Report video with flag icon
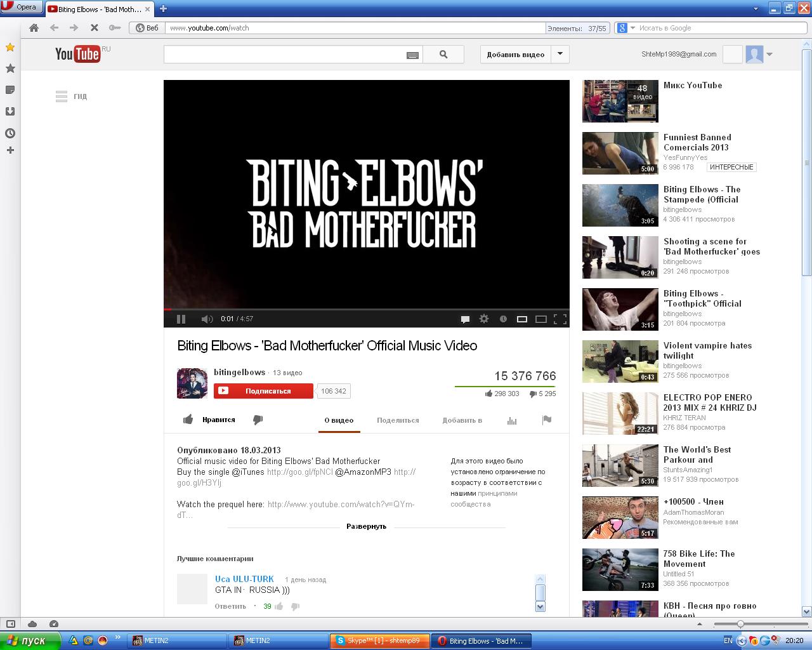This screenshot has height=650, width=812. pos(547,420)
